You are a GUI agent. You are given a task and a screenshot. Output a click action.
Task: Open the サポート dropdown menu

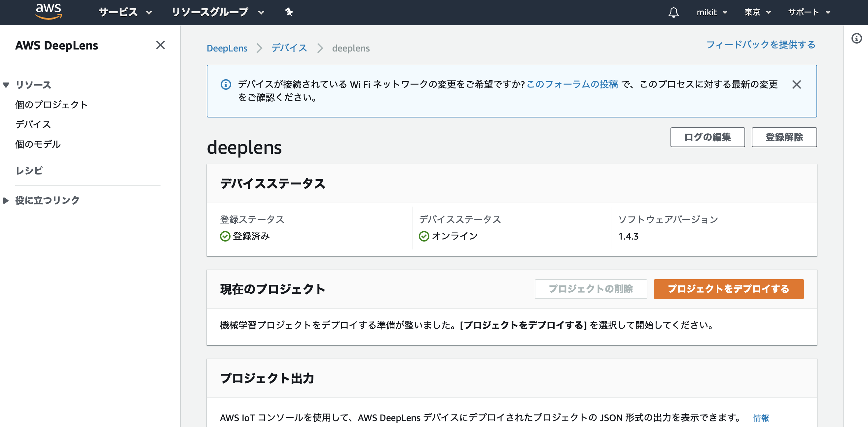pyautogui.click(x=809, y=13)
